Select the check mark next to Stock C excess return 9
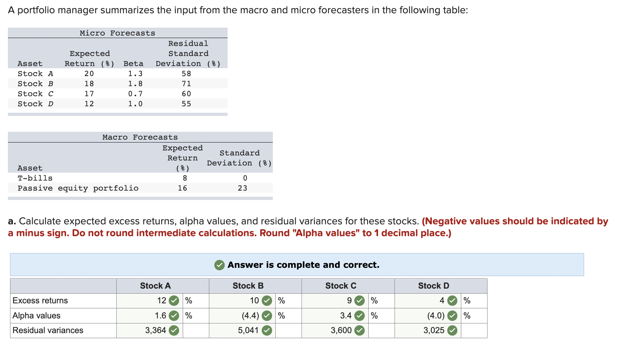The height and width of the screenshot is (364, 639). (359, 300)
